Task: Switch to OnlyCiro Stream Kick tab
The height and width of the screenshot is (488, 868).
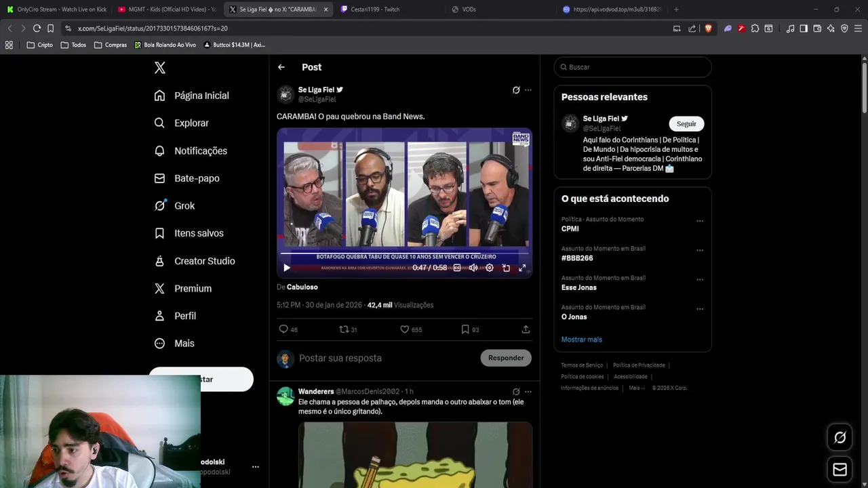Action: (x=57, y=9)
